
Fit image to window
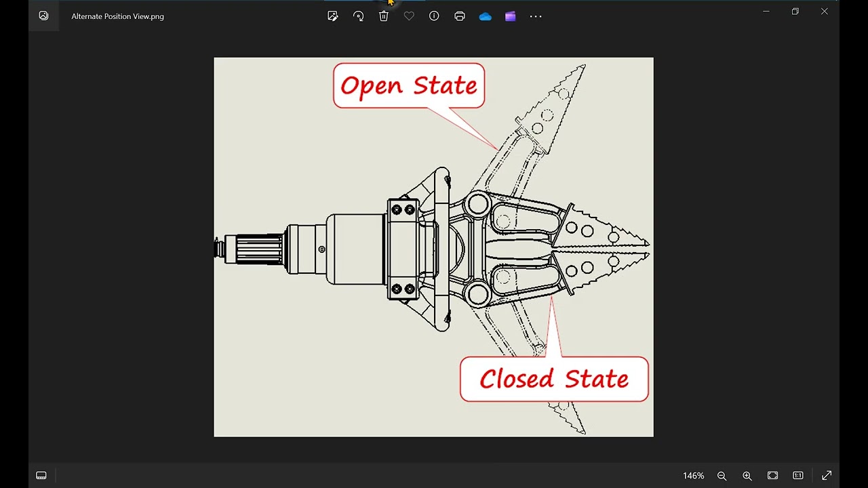tap(772, 476)
